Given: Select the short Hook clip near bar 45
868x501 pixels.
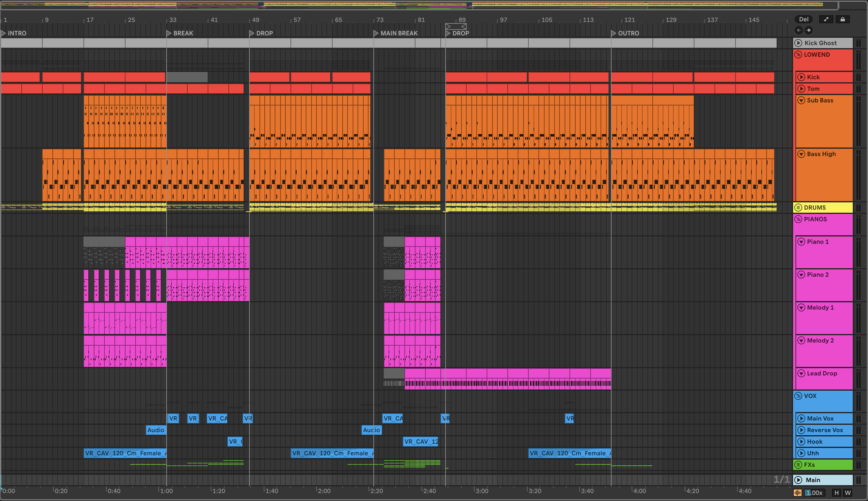Looking at the screenshot, I should point(235,442).
